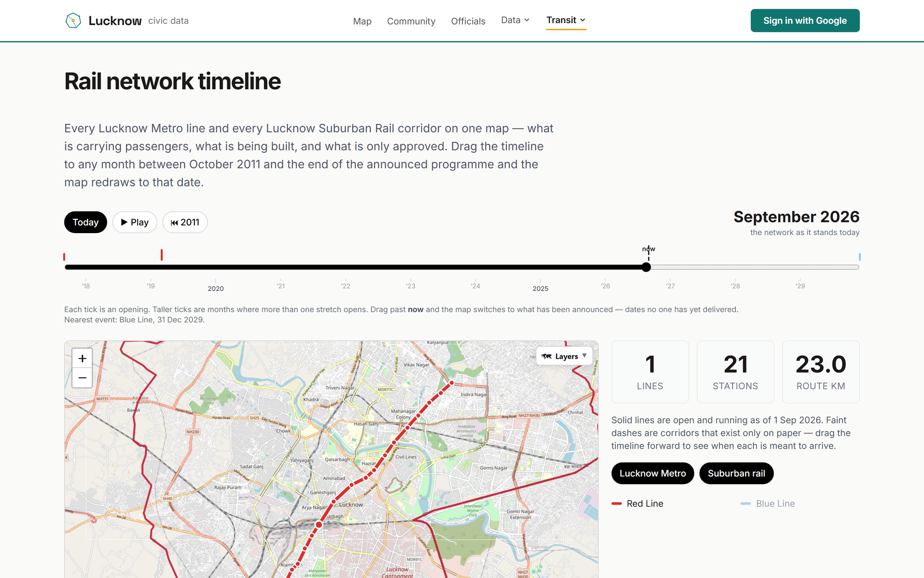Click the first red tick at timeline start
Viewport: 924px width, 578px height.
64,257
